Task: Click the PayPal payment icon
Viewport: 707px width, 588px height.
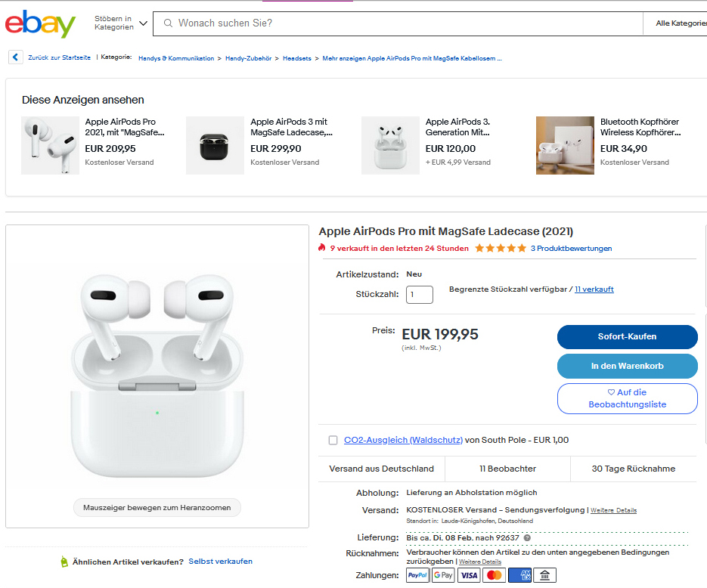Action: (417, 576)
